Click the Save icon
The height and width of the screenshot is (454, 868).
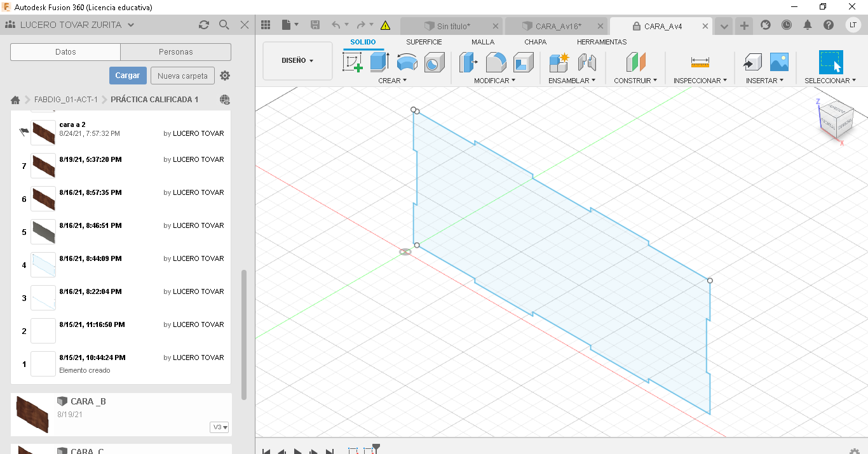pyautogui.click(x=315, y=25)
